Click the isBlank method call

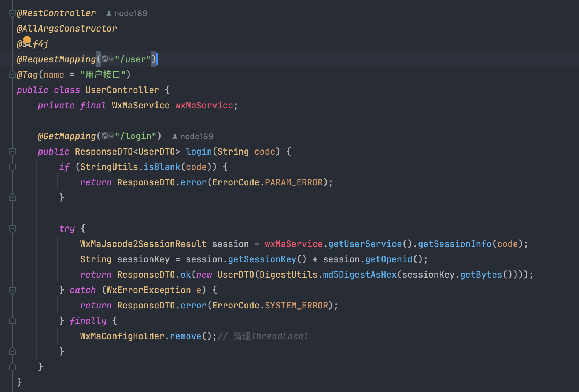coord(162,167)
